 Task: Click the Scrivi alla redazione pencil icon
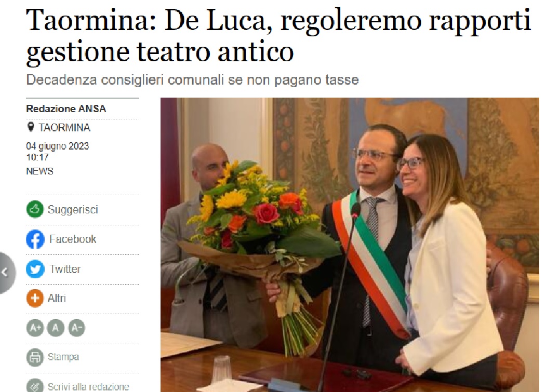[35, 386]
